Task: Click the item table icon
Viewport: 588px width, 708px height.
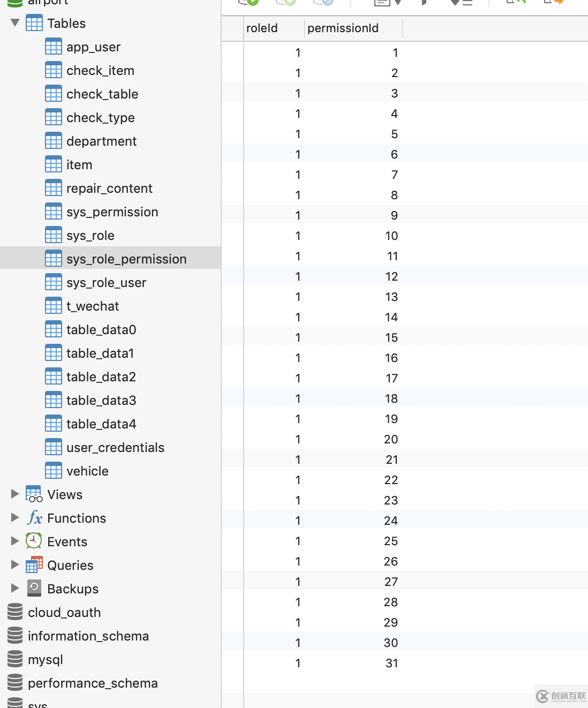Action: [54, 164]
